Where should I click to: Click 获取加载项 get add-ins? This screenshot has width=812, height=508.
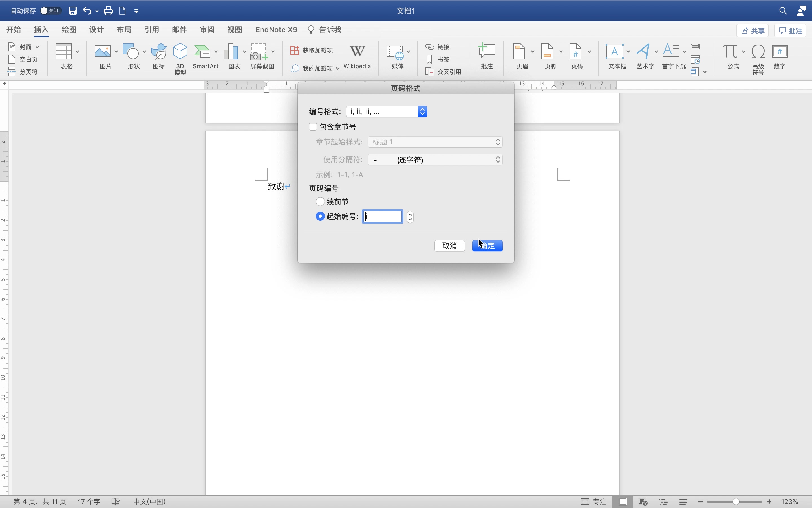[311, 50]
